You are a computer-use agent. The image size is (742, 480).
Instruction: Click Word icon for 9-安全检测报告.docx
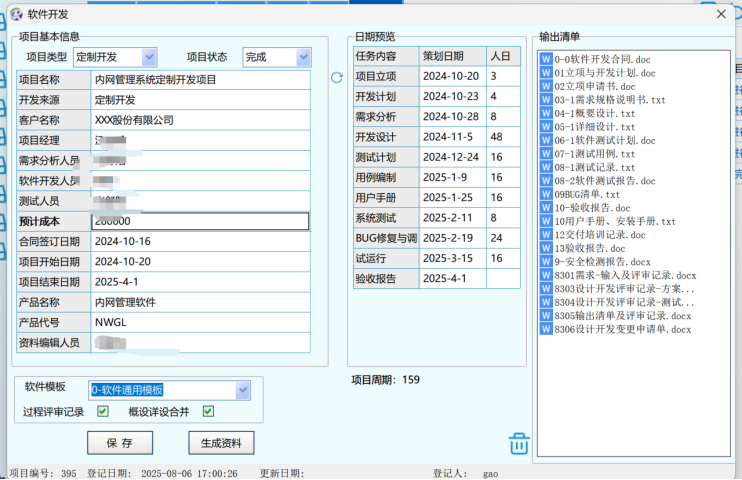point(546,262)
